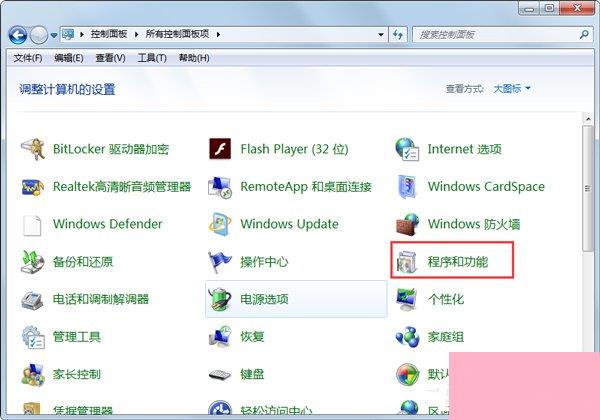600x420 pixels.
Task: Expand arrow before 控制面板 breadcrumb
Action: pyautogui.click(x=82, y=34)
